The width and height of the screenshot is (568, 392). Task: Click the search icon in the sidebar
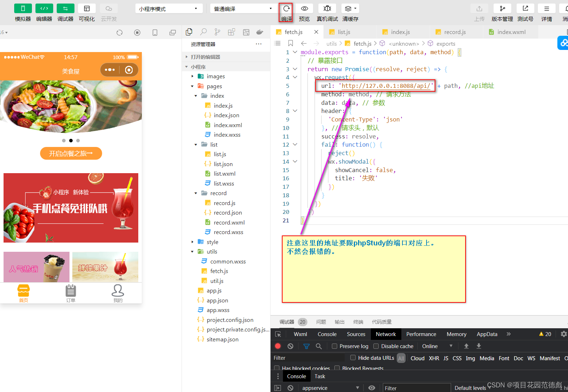click(203, 32)
